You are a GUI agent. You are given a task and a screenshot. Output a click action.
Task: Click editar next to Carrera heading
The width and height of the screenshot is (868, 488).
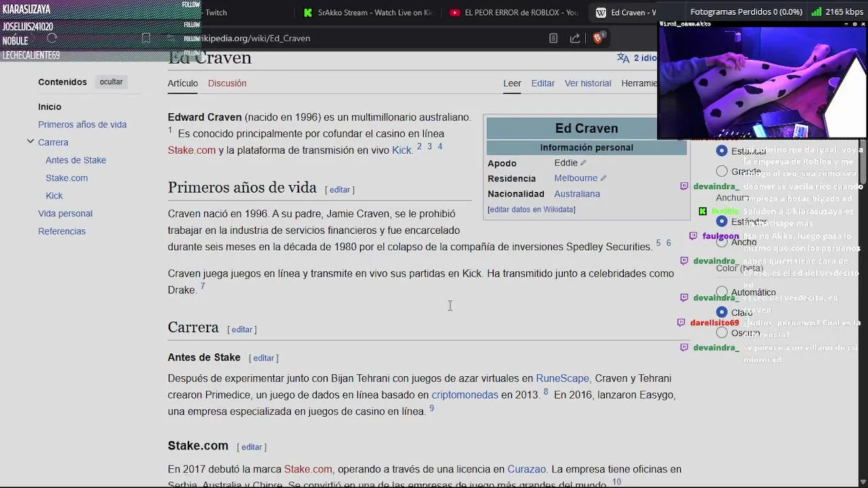pos(242,329)
